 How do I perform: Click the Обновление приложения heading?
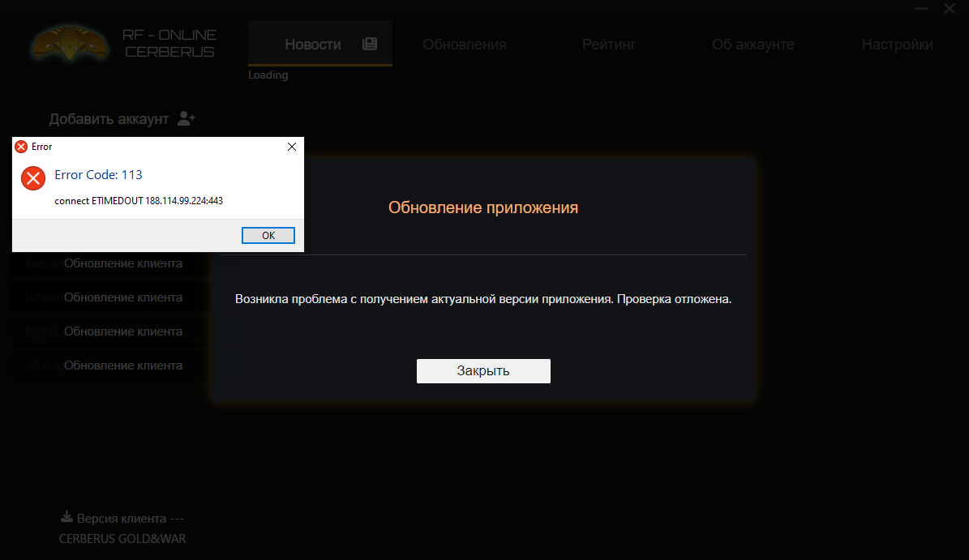click(483, 207)
